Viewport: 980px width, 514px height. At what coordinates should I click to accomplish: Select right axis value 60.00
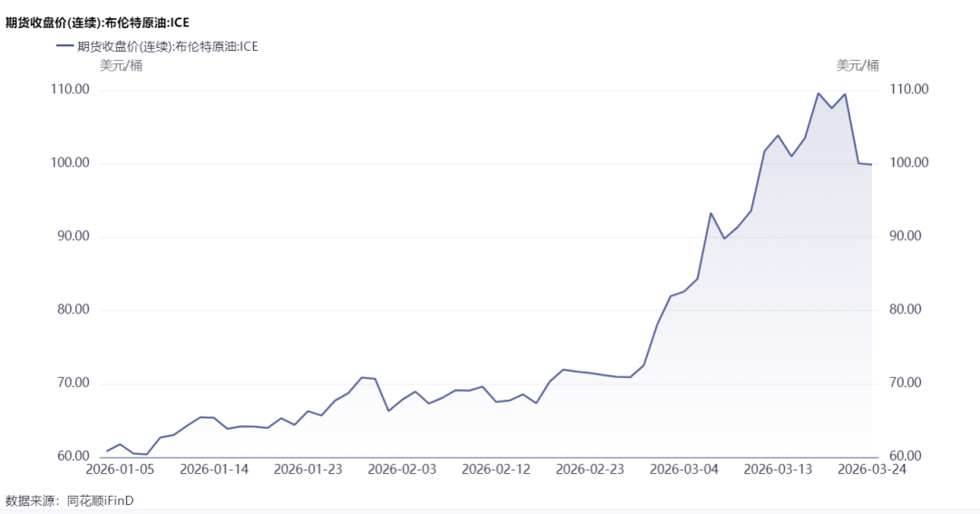tap(906, 456)
